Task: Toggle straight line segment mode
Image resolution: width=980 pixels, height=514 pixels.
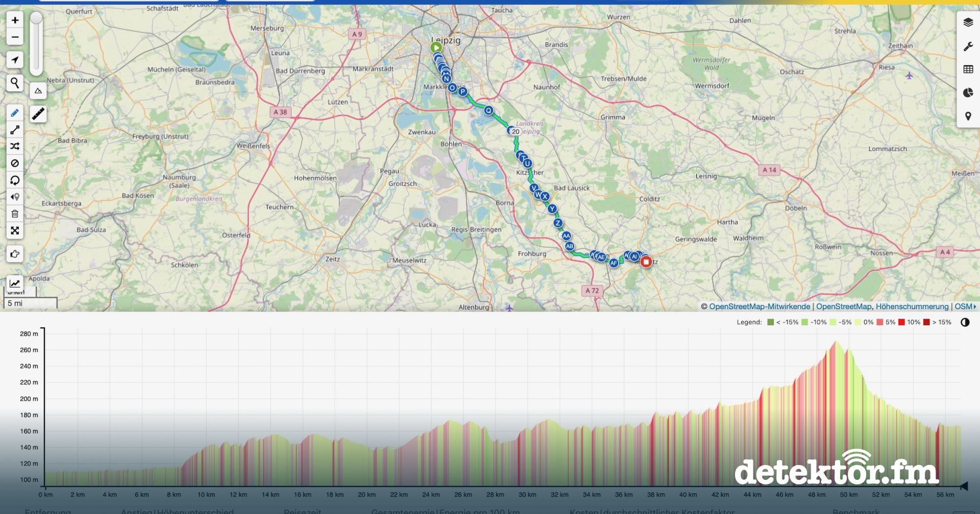Action: click(15, 130)
